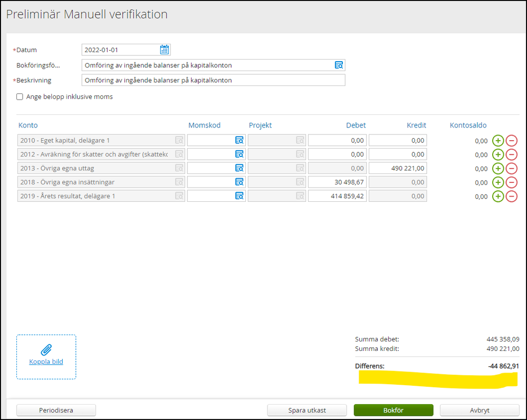Click the green Bokför button
Viewport: 527px width, 420px height.
tap(393, 410)
